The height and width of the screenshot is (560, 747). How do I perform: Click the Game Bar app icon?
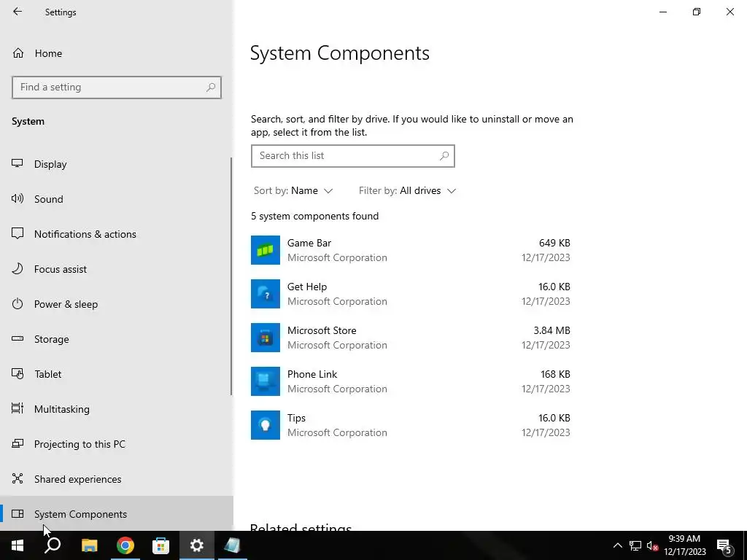pos(266,250)
